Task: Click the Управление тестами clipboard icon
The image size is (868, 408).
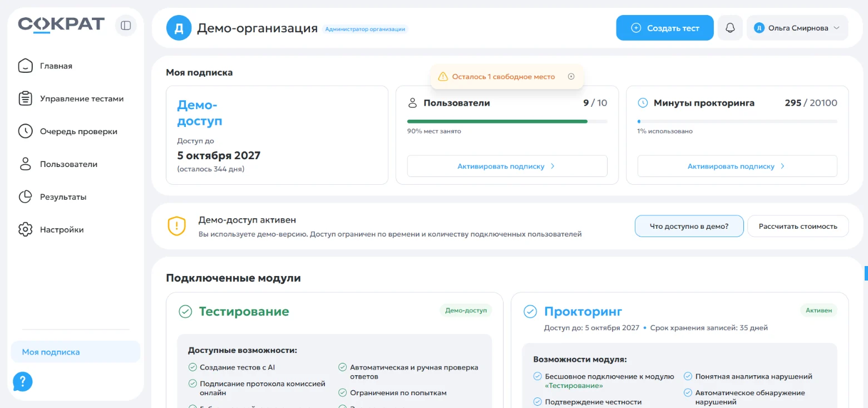Action: tap(25, 99)
